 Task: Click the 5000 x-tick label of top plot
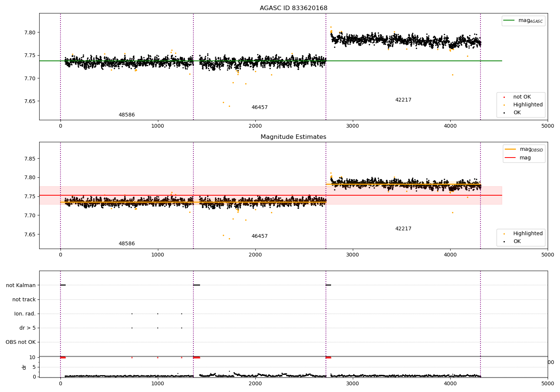(x=548, y=126)
